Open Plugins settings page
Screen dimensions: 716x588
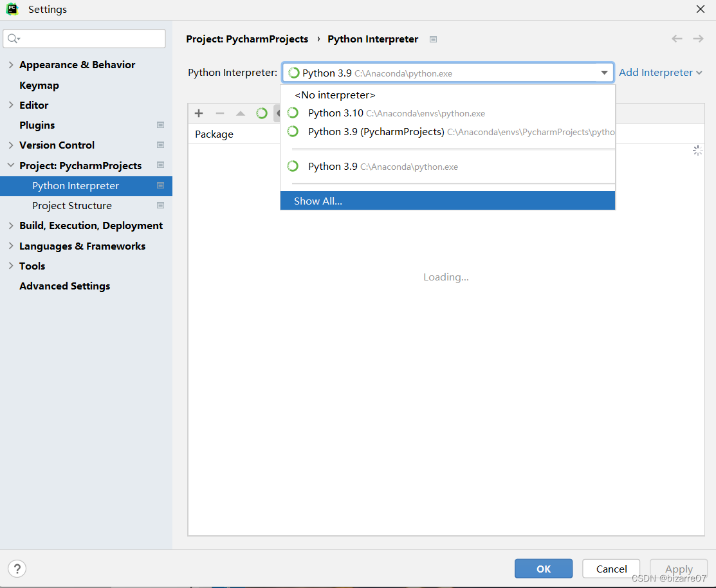pyautogui.click(x=37, y=125)
